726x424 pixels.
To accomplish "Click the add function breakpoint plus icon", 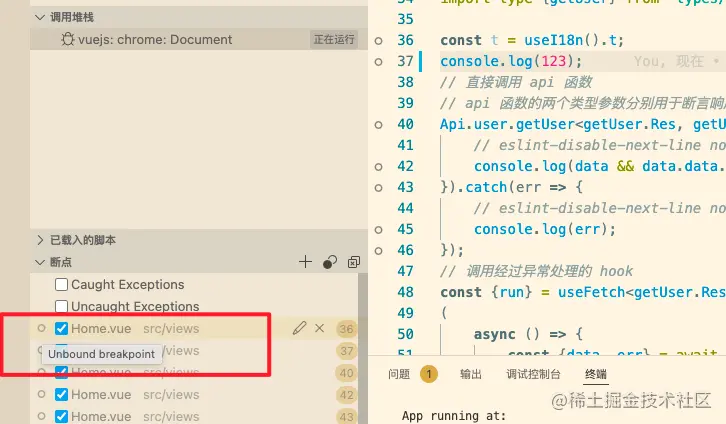I will tap(306, 262).
